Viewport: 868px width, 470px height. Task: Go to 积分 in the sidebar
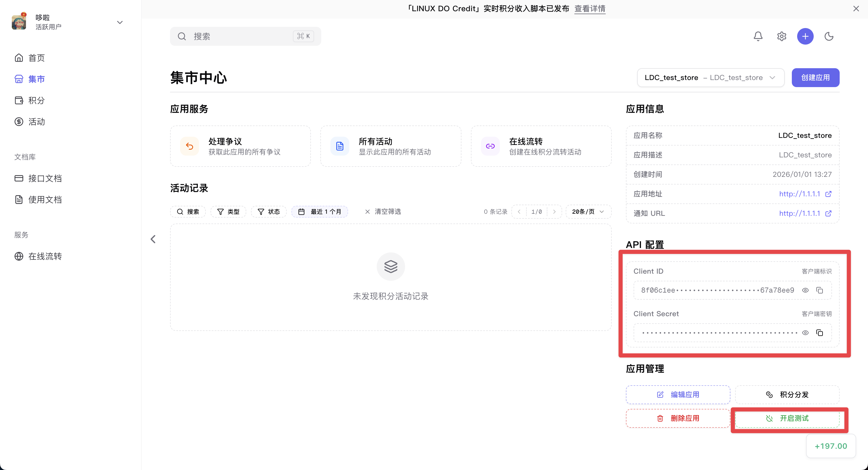pyautogui.click(x=36, y=100)
